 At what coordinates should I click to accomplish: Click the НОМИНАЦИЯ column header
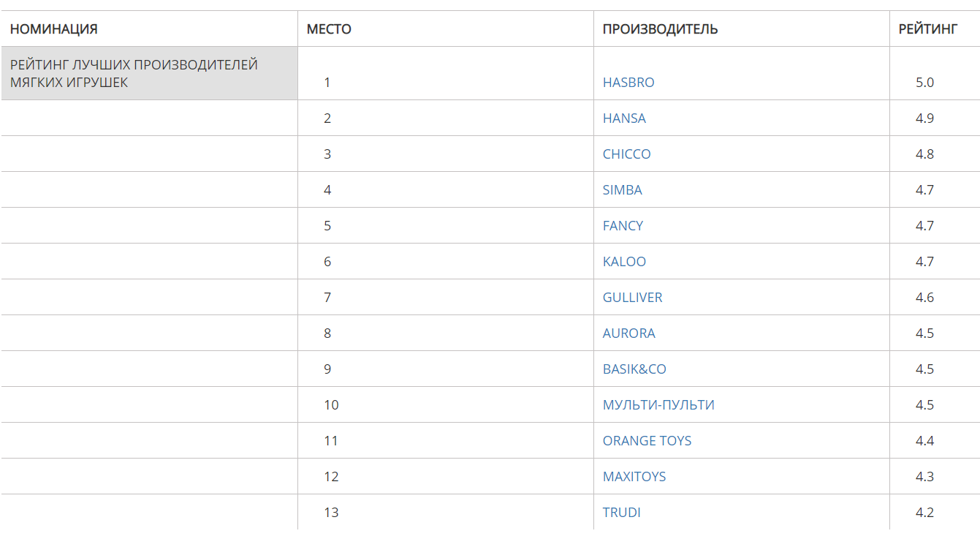click(53, 29)
